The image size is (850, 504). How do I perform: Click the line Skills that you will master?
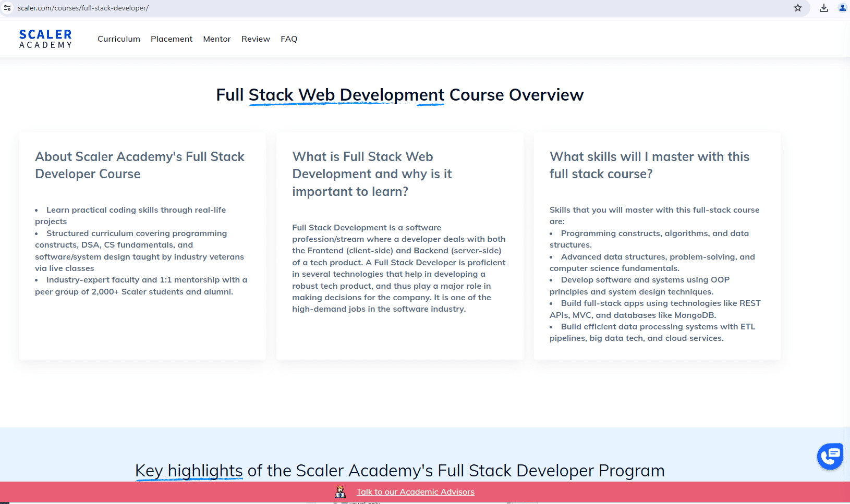(x=654, y=216)
